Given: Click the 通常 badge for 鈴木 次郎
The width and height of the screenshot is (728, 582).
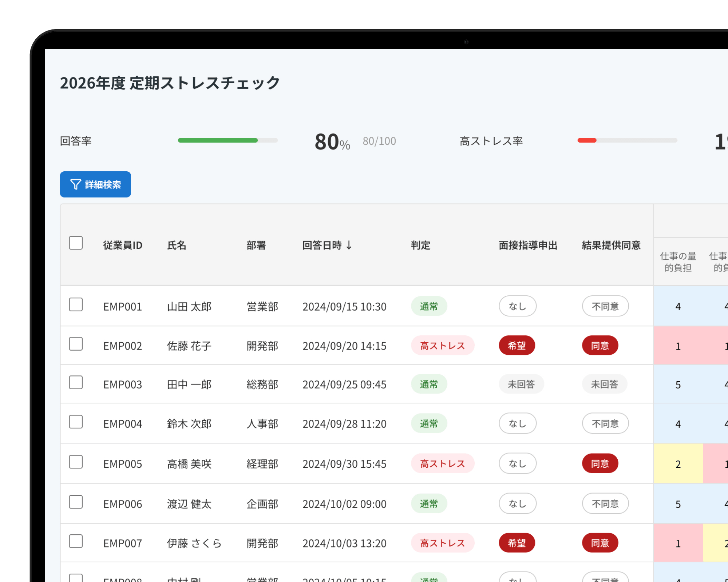Looking at the screenshot, I should point(429,423).
